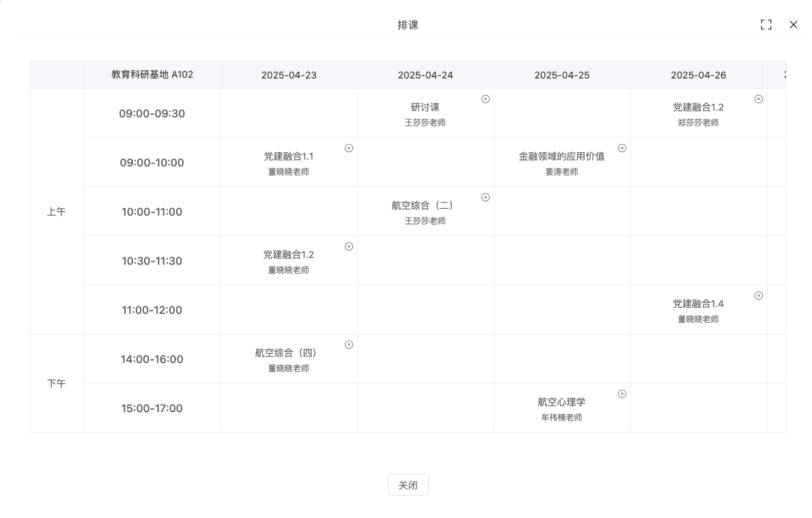Toggle fullscreen for 排课 dialog
Image resolution: width=812 pixels, height=518 pixels.
pyautogui.click(x=766, y=25)
